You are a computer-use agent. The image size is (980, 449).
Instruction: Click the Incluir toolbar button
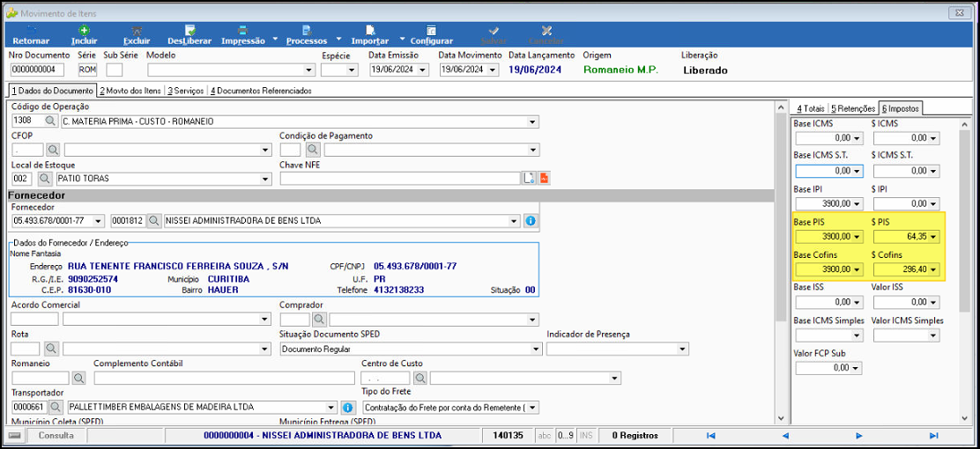(x=84, y=35)
